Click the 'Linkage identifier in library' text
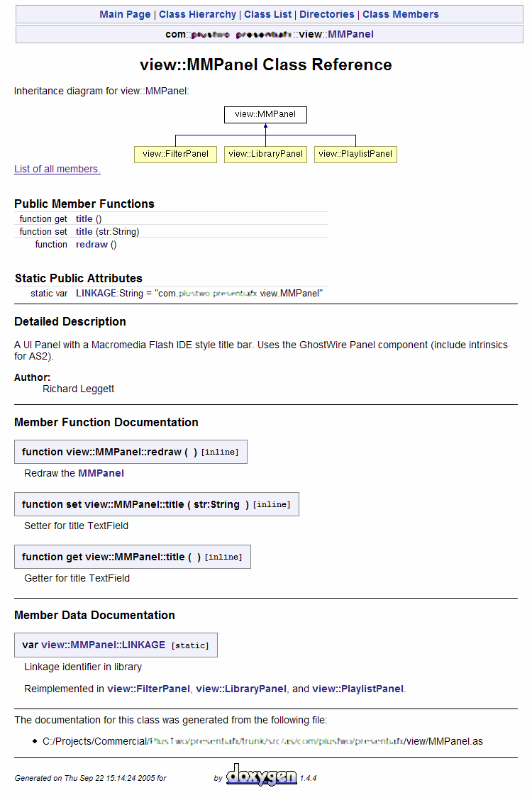The width and height of the screenshot is (532, 800). (82, 667)
